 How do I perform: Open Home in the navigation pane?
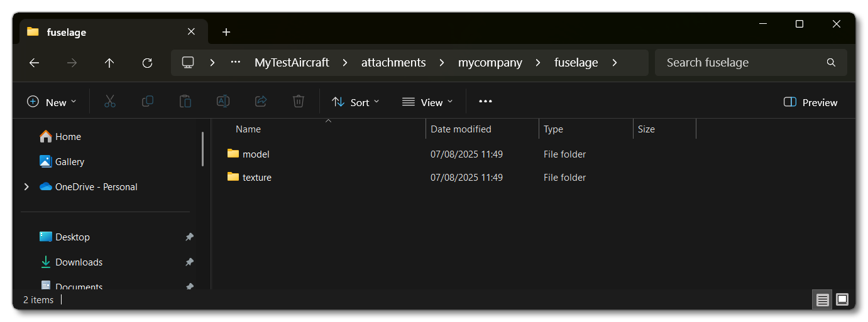[x=60, y=137]
